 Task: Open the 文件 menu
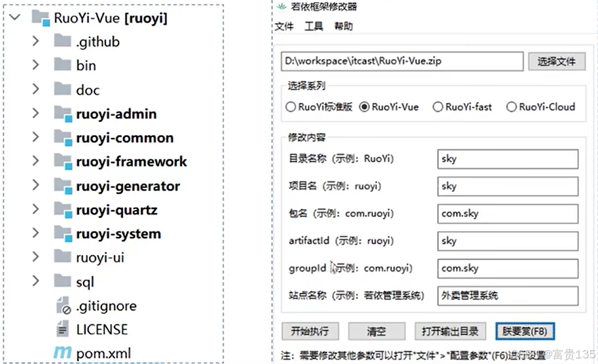(x=284, y=27)
